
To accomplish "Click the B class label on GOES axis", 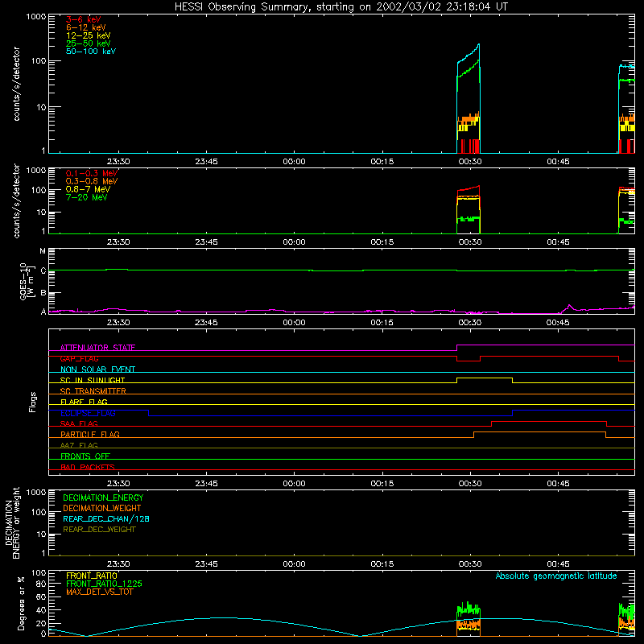I will [43, 293].
